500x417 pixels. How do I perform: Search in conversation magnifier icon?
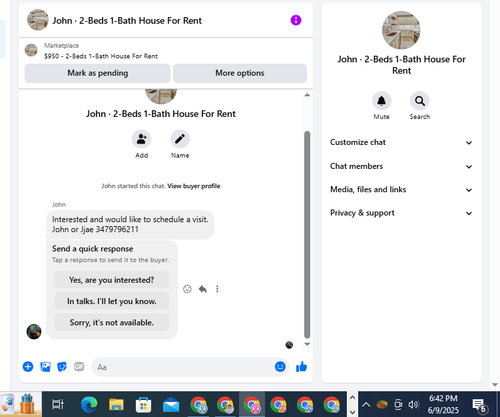point(420,101)
